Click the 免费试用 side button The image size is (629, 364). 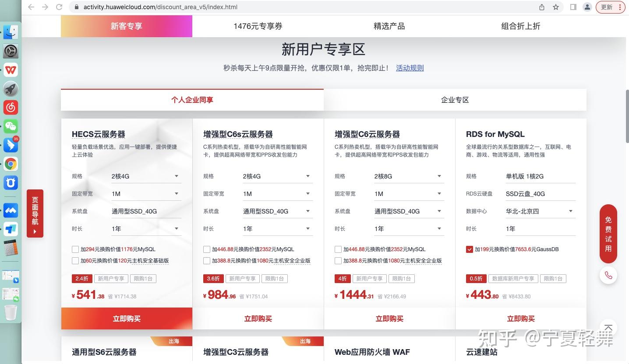[608, 234]
